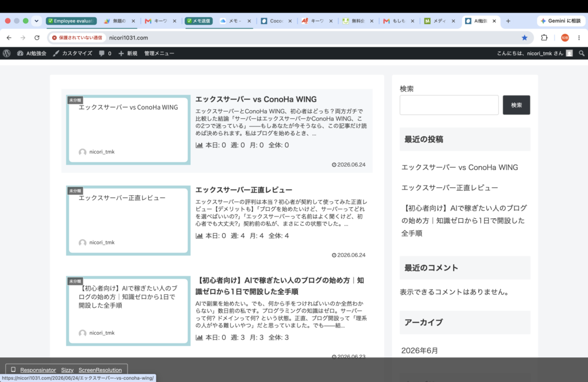Open the admin bar search icon
The height and width of the screenshot is (382, 588).
tap(582, 53)
